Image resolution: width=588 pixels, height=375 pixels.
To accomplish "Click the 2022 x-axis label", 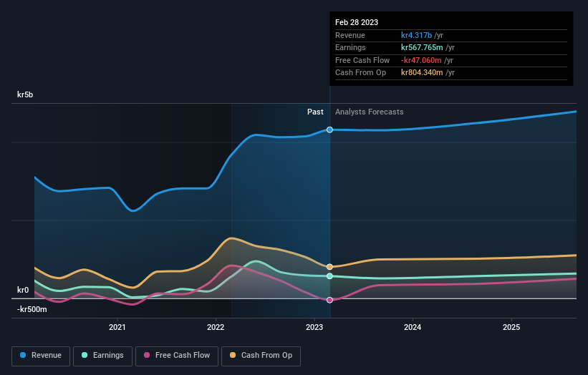I will [x=216, y=328].
